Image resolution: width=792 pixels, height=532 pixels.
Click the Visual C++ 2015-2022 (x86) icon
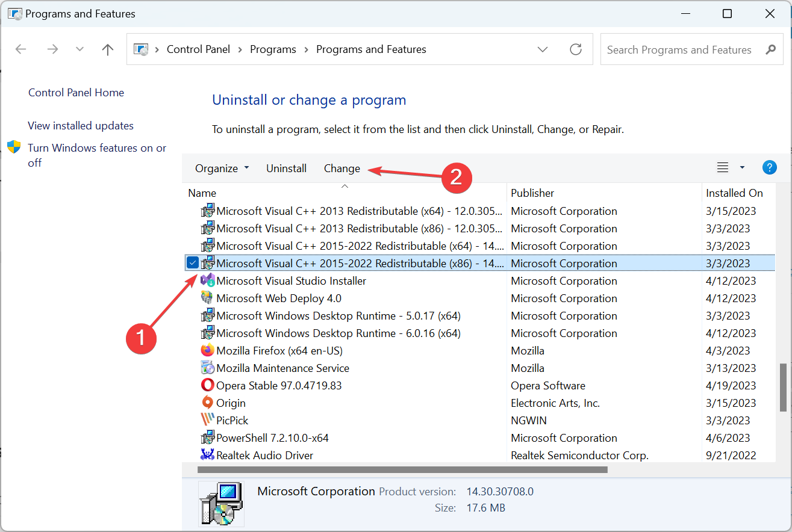point(208,263)
